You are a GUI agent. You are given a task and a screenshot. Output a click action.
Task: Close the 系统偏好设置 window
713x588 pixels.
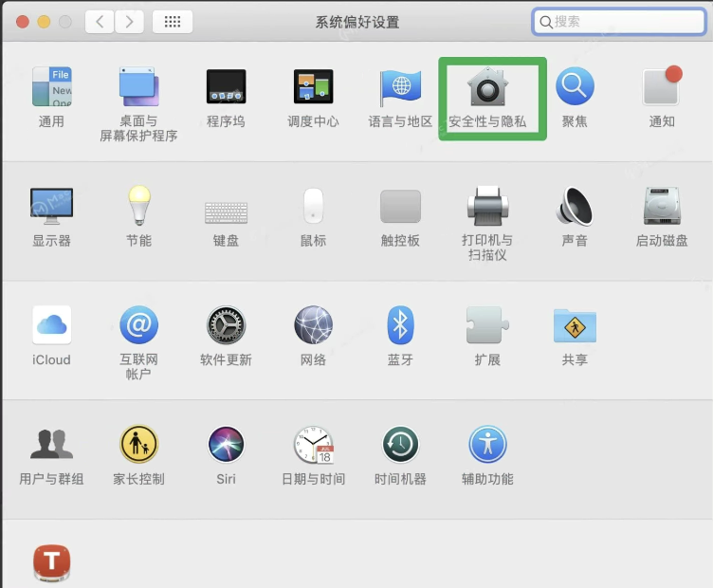(x=23, y=22)
